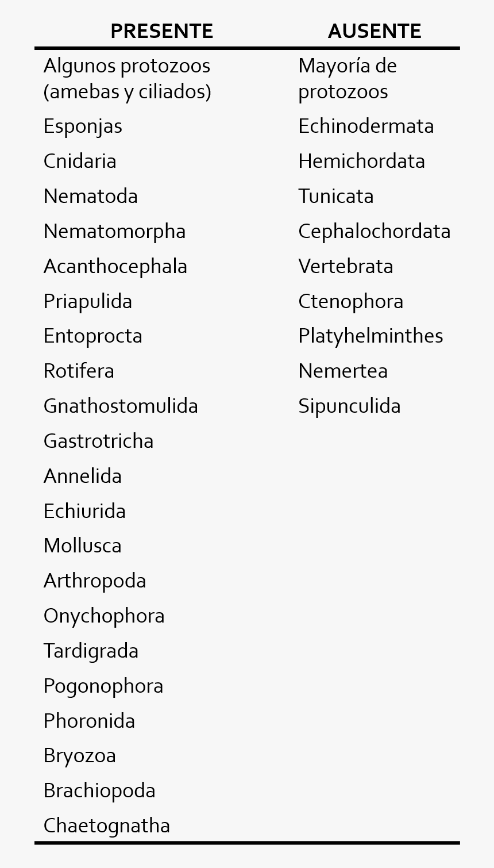Click on Cephalochordata text
The height and width of the screenshot is (868, 494).
coord(374,232)
